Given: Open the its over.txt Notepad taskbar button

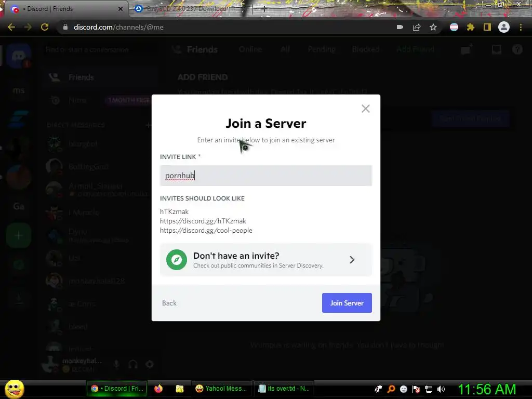Looking at the screenshot, I should pyautogui.click(x=284, y=389).
